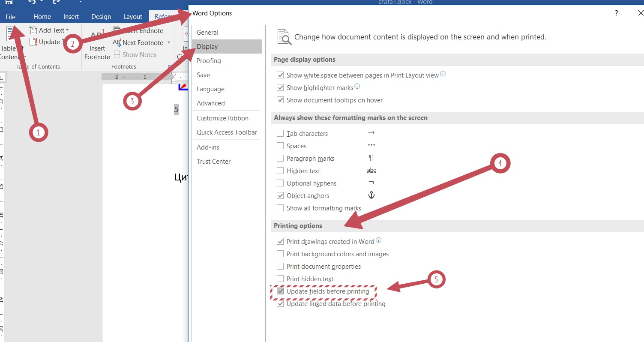
Task: Click the Add Text icon
Action: coord(33,30)
